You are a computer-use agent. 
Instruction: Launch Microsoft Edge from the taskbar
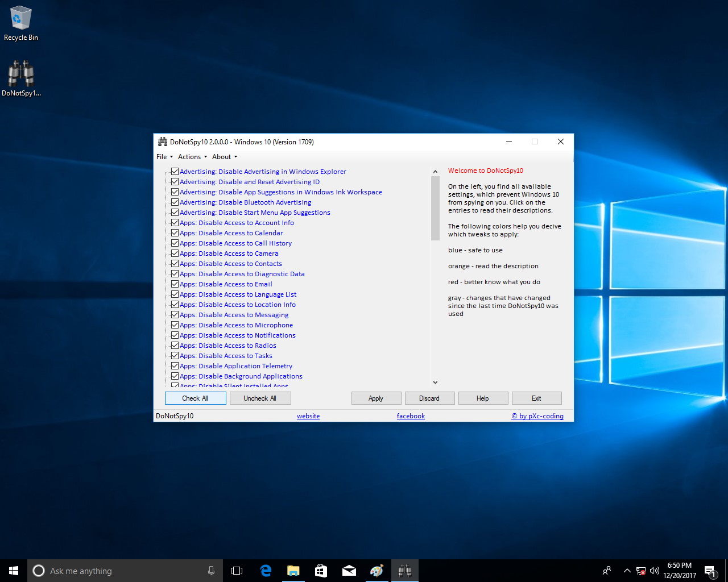tap(266, 571)
